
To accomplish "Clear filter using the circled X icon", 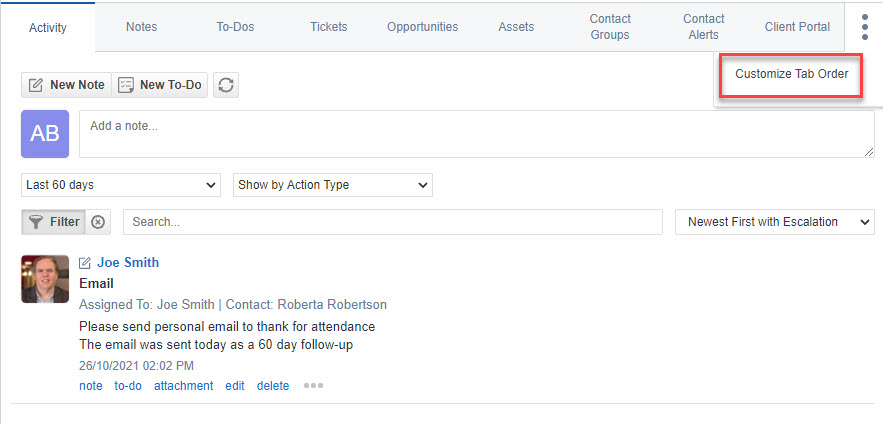I will coord(98,222).
